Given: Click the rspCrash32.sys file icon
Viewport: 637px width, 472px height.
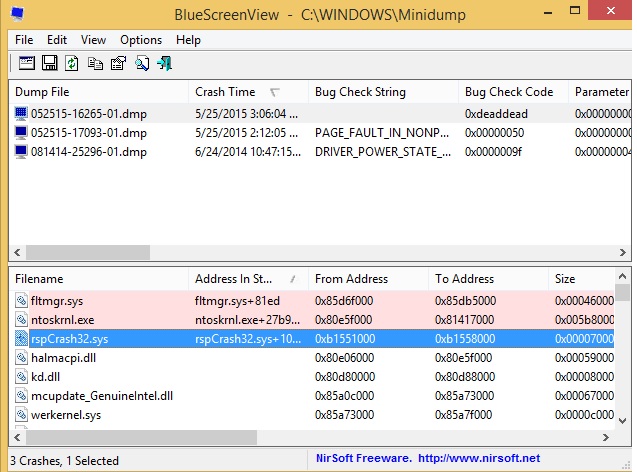Looking at the screenshot, I should point(22,339).
